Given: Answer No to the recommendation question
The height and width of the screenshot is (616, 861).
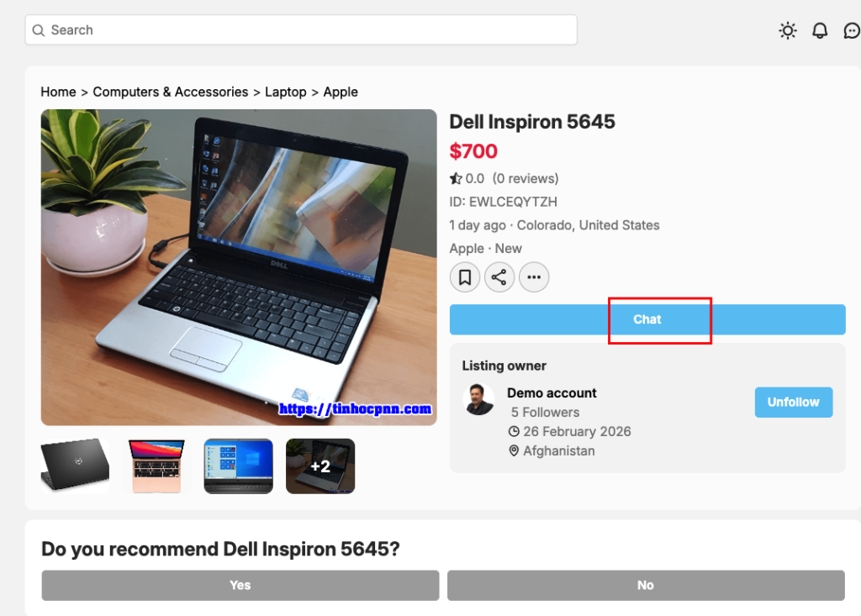Looking at the screenshot, I should tap(645, 585).
